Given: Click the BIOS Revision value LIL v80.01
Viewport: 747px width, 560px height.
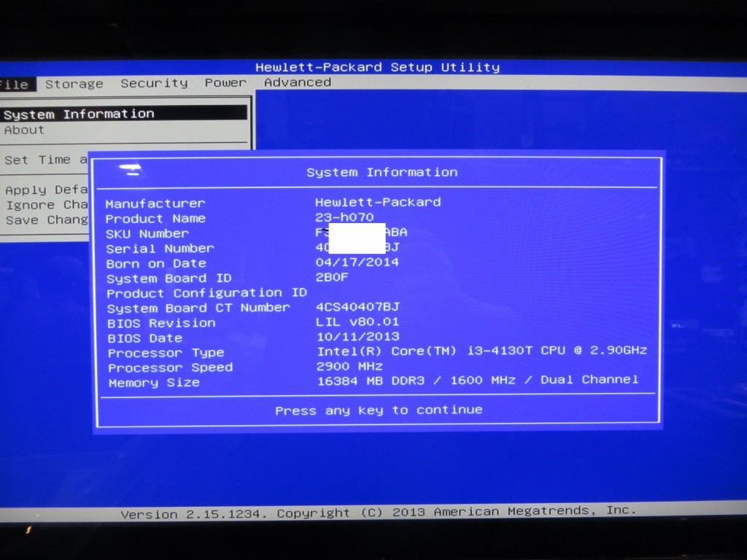Looking at the screenshot, I should (357, 322).
